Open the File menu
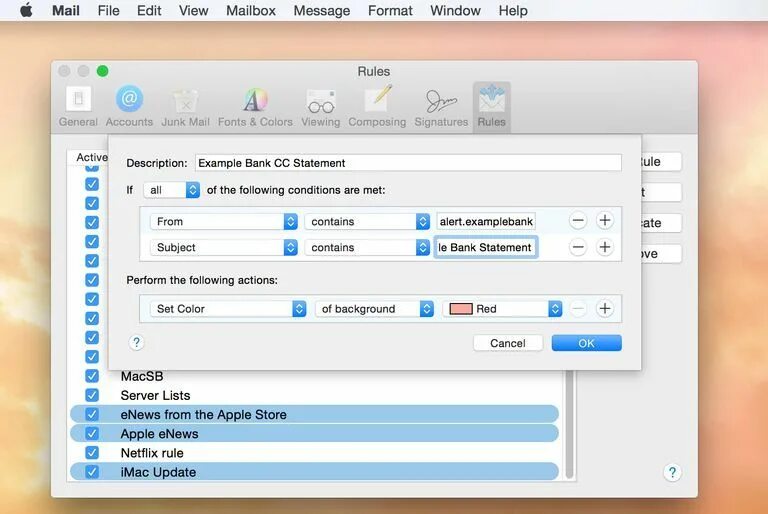 click(108, 10)
